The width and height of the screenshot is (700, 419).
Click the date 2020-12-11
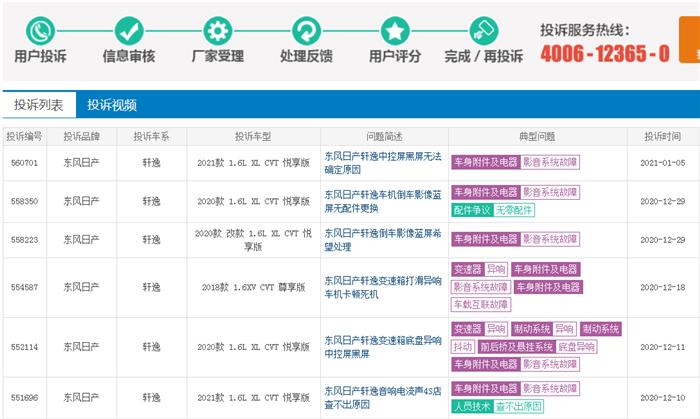coord(662,347)
